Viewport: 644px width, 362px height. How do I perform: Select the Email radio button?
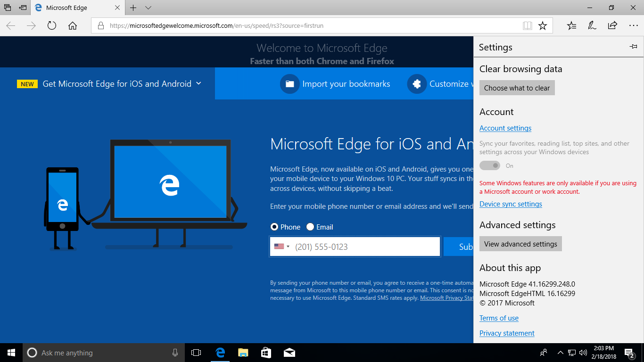point(310,227)
